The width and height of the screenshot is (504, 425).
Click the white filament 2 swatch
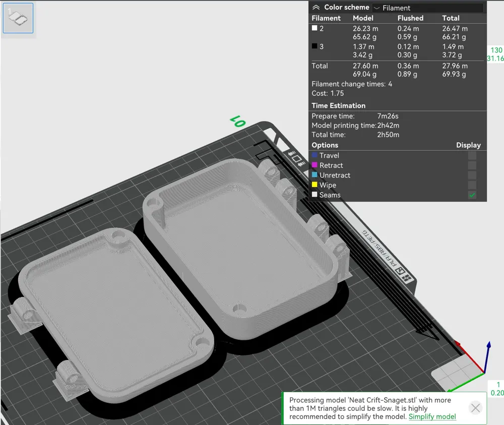point(315,29)
